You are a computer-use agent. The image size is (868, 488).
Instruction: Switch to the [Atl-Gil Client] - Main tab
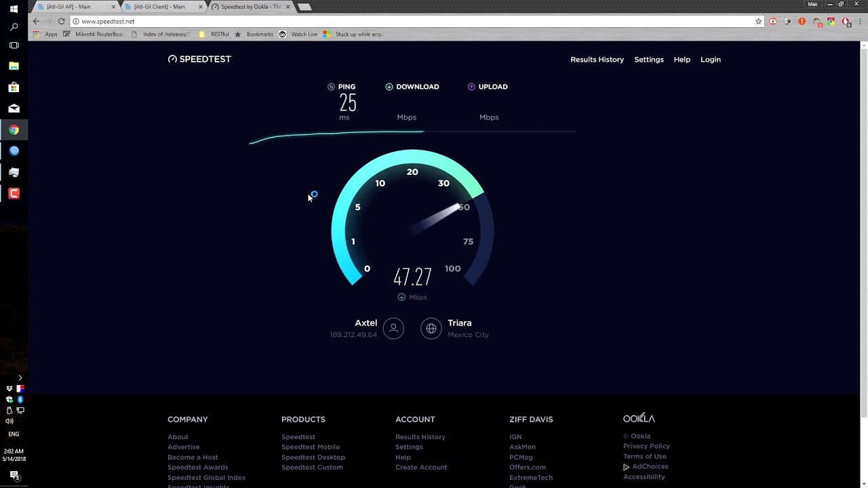tap(162, 7)
